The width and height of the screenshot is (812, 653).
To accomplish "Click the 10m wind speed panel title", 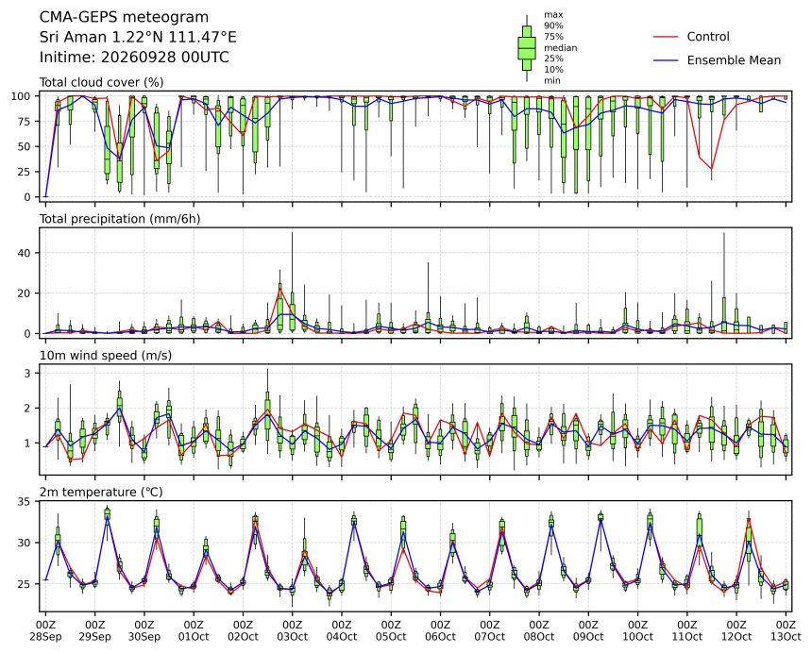I will (x=106, y=356).
